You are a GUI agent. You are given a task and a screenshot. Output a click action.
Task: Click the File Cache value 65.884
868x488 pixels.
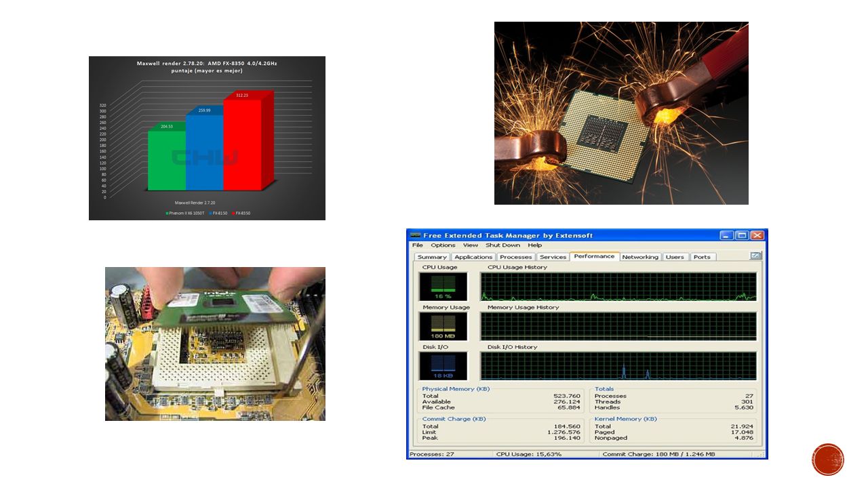(x=569, y=408)
